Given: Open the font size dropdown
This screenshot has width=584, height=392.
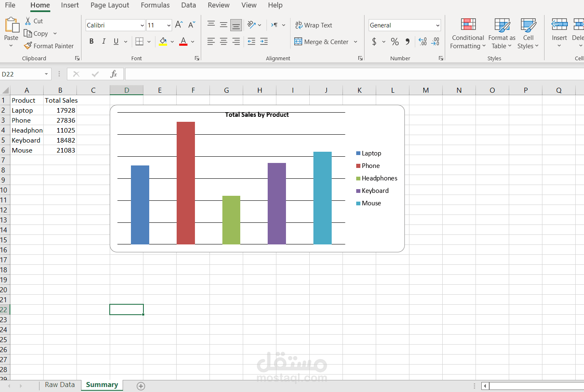Looking at the screenshot, I should click(169, 25).
